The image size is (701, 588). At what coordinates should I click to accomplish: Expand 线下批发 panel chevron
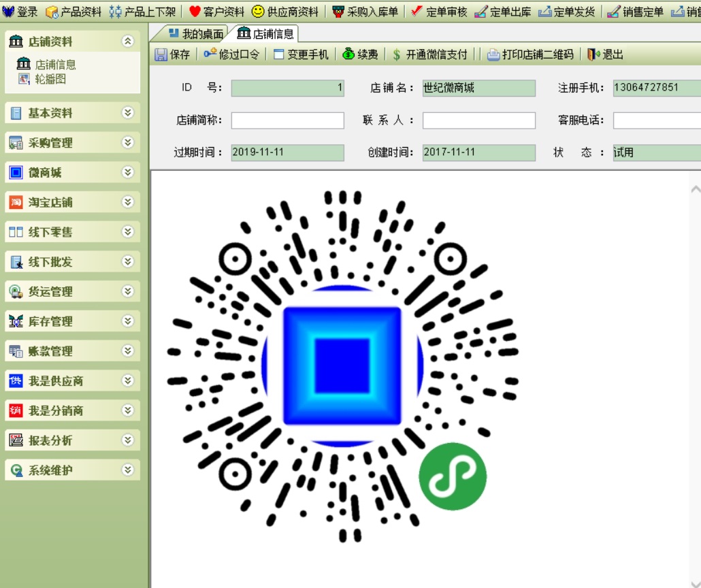click(128, 261)
